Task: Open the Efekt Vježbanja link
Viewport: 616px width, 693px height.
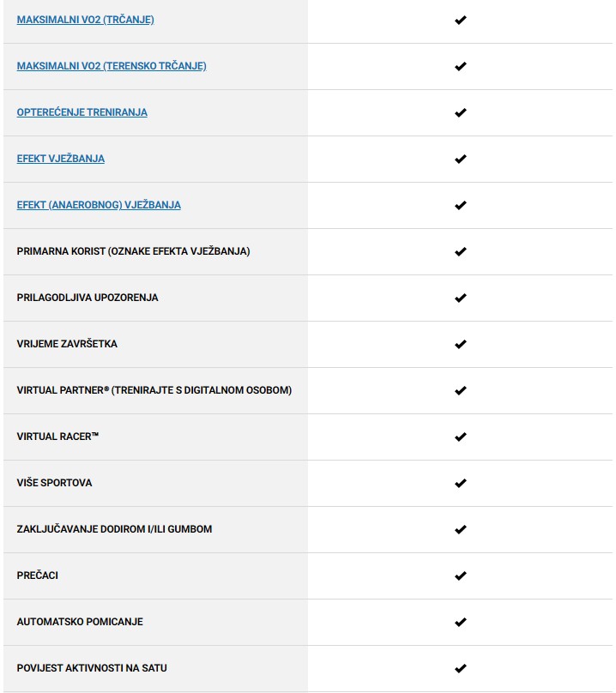Action: [61, 159]
